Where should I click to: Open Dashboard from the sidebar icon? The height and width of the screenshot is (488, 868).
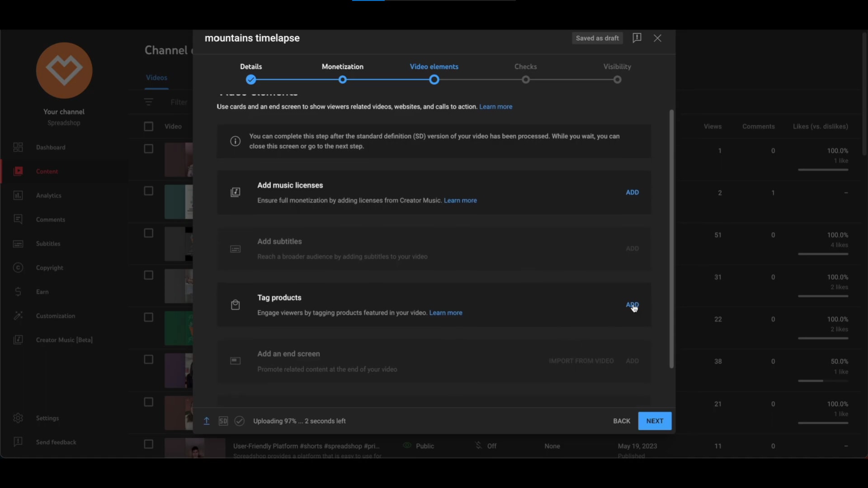pyautogui.click(x=18, y=147)
